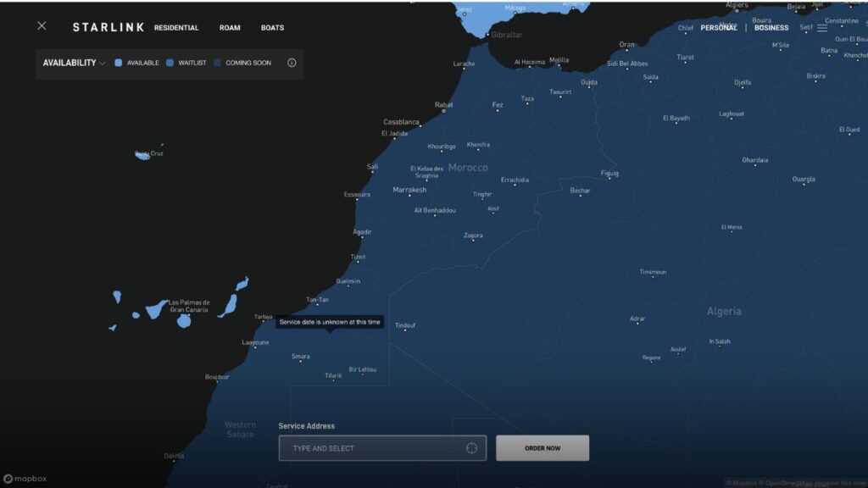Switch to Business section
The height and width of the screenshot is (488, 868).
point(771,28)
